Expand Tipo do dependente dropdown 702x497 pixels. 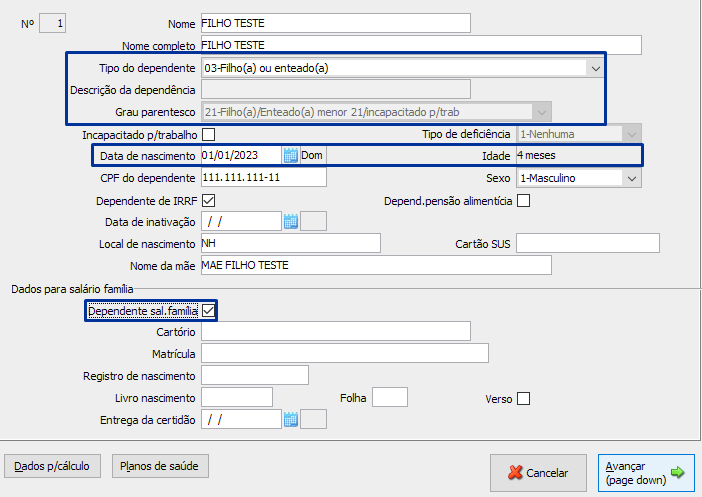(x=595, y=68)
